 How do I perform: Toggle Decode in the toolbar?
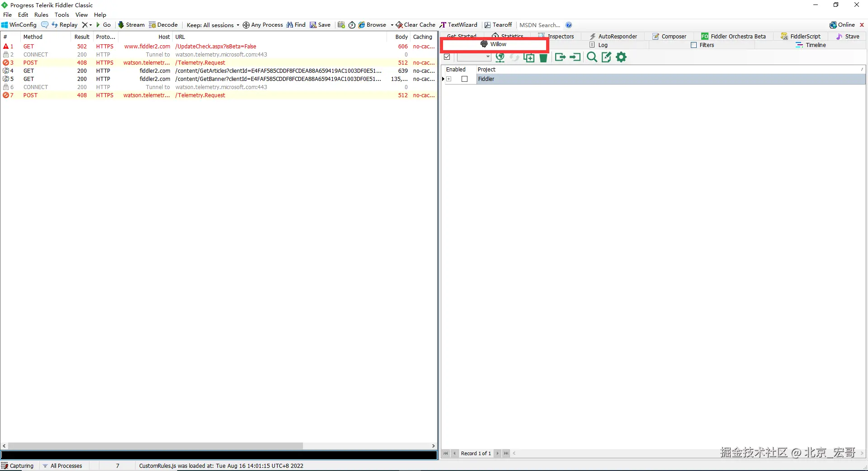pyautogui.click(x=163, y=25)
